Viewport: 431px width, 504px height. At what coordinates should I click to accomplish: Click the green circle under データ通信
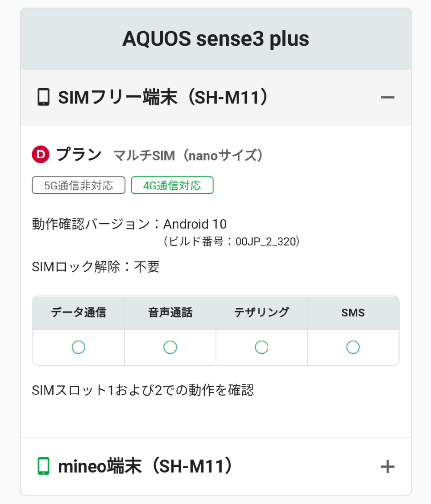click(78, 347)
